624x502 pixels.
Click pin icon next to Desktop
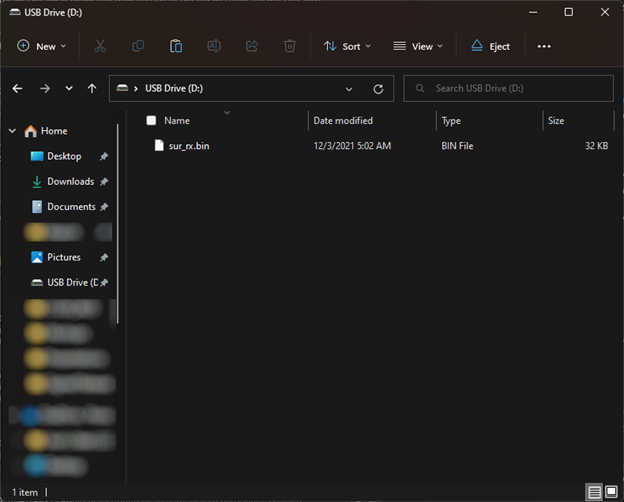(x=104, y=156)
